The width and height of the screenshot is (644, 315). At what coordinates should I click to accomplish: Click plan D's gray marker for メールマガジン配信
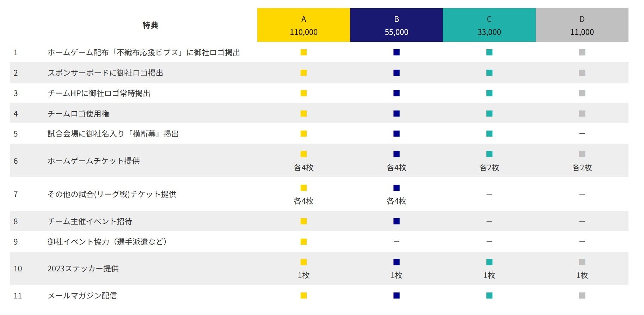pos(582,296)
